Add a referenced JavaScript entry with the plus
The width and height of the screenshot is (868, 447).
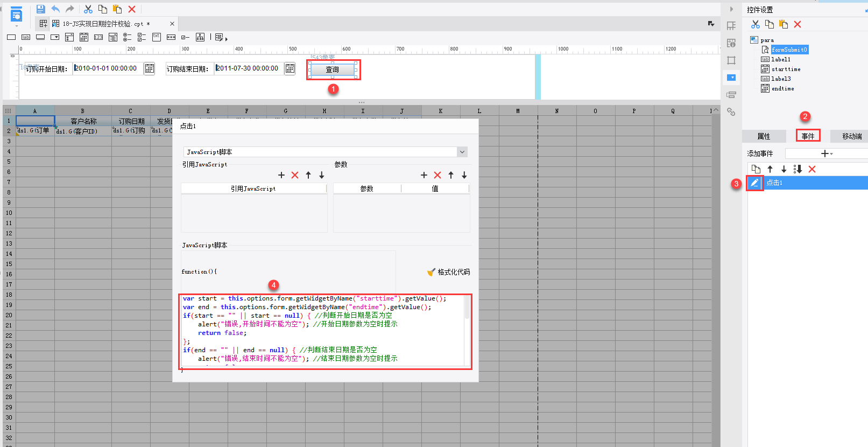tap(281, 175)
